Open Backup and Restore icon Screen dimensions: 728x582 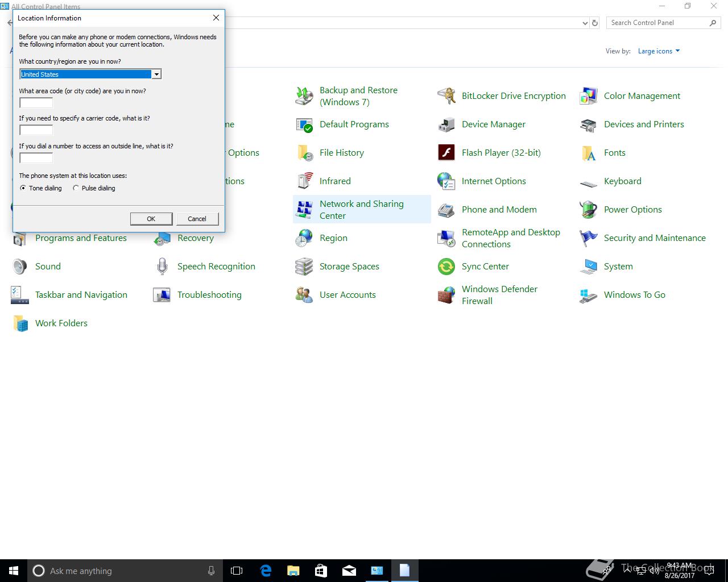point(304,96)
